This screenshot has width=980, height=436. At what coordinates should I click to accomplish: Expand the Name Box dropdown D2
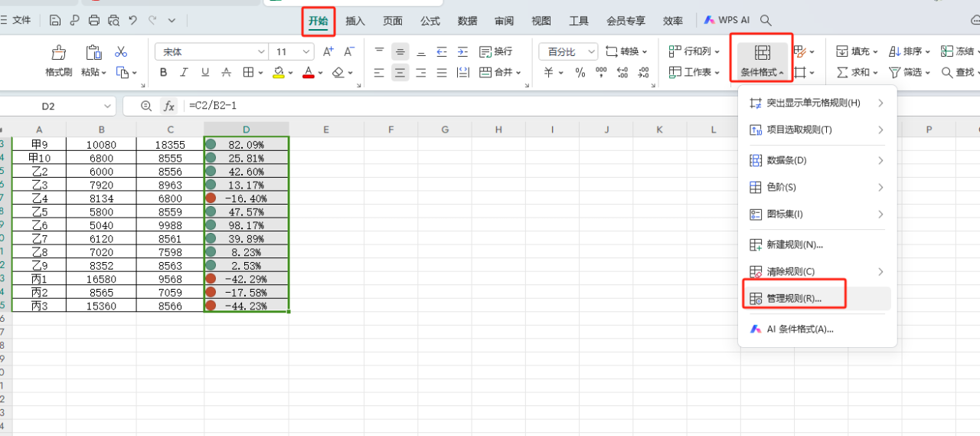point(107,106)
